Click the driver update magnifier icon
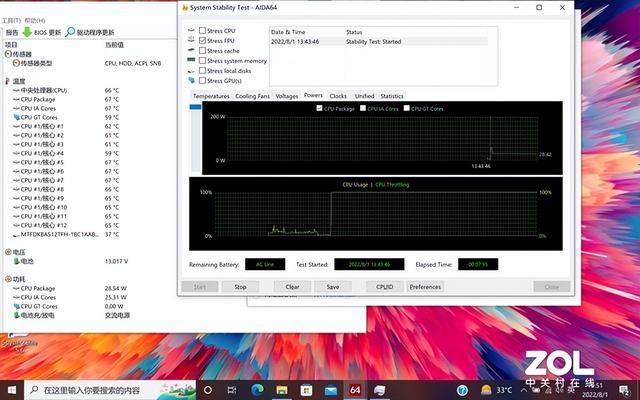This screenshot has height=400, width=640. click(x=70, y=32)
